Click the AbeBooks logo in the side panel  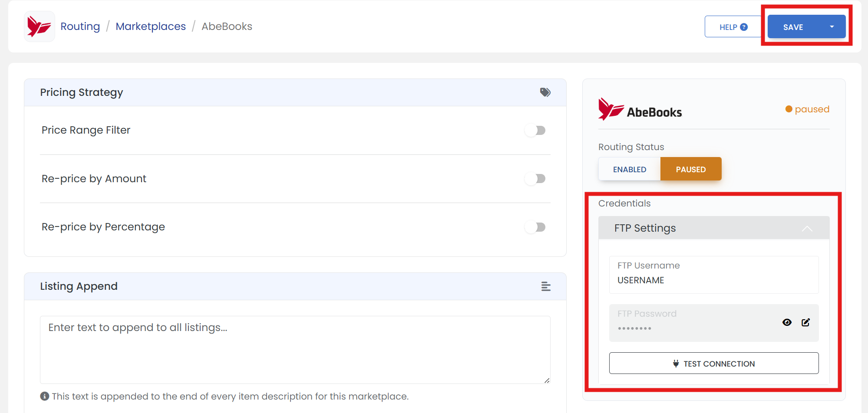[640, 109]
